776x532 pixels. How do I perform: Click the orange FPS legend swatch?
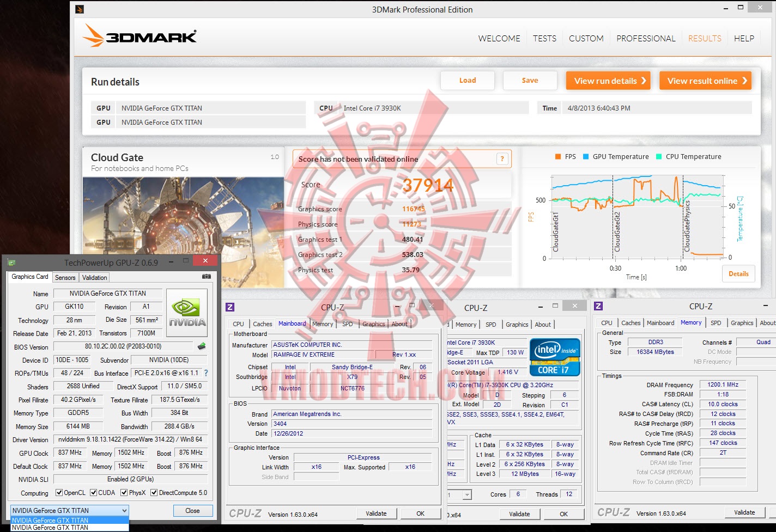(557, 157)
